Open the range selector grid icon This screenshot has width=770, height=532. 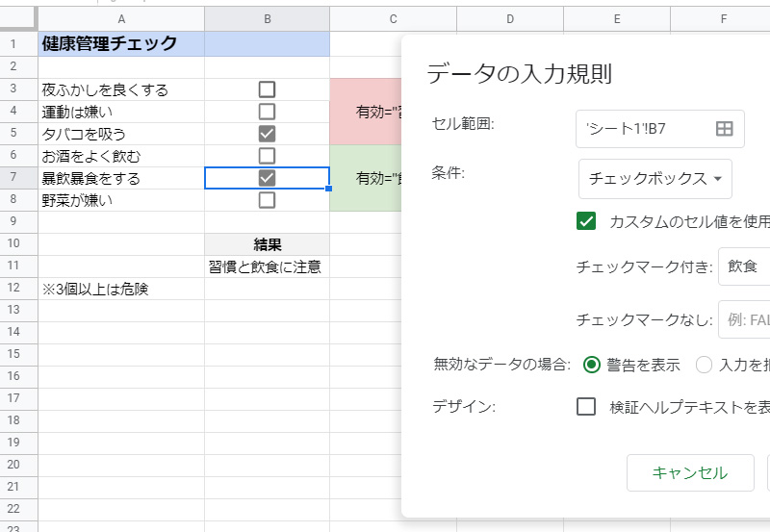click(x=724, y=129)
